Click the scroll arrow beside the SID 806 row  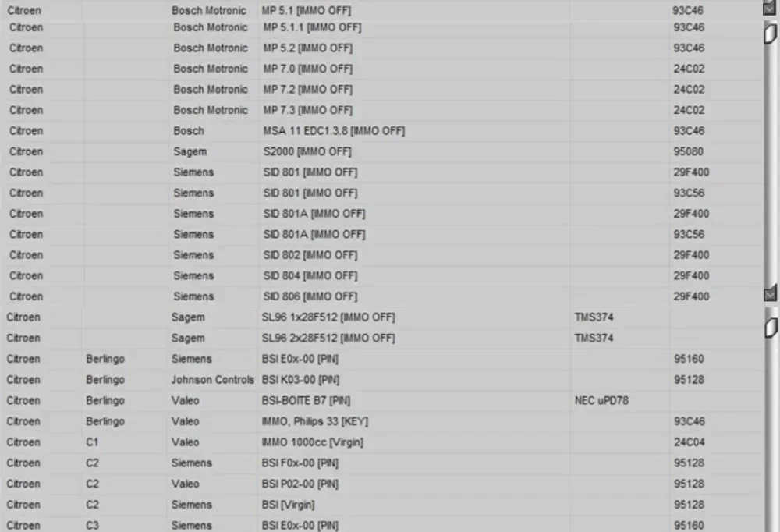[x=770, y=293]
